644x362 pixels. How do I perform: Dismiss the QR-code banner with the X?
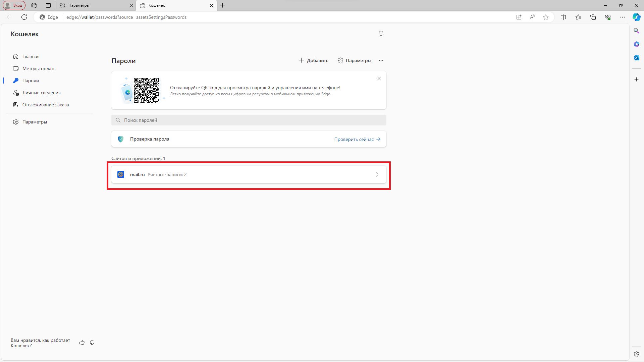click(379, 79)
